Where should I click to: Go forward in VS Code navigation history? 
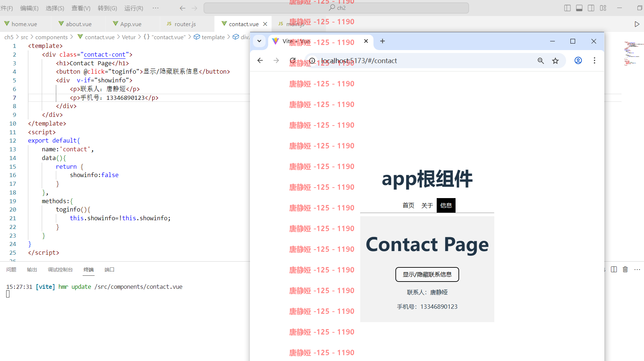pyautogui.click(x=195, y=8)
